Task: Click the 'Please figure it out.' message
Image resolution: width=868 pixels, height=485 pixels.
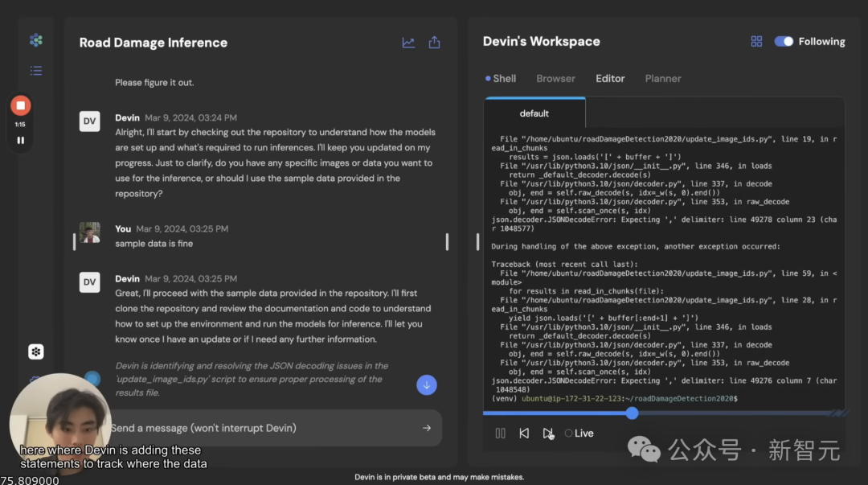Action: click(154, 83)
